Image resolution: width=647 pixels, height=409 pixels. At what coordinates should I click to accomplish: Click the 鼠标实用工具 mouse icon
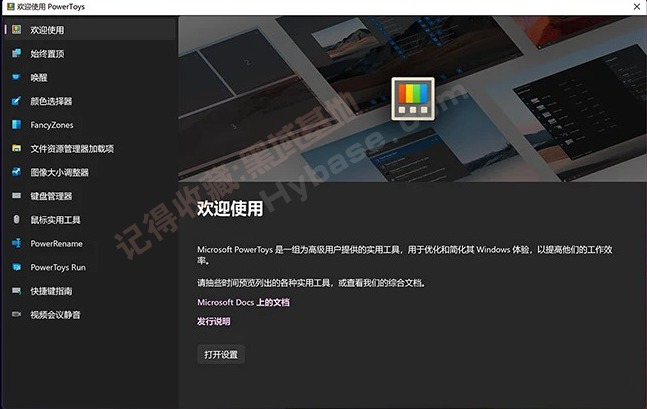pos(17,219)
